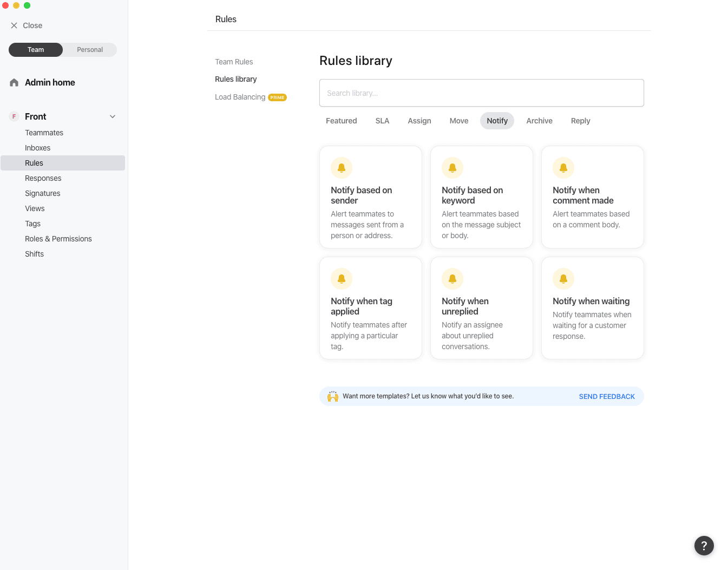Open 'Notify when waiting' template title
Screen dimensions: 728x570
pos(591,301)
